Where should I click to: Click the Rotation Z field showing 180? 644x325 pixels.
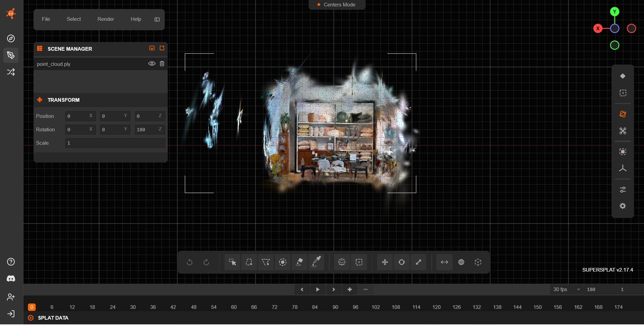pyautogui.click(x=150, y=130)
